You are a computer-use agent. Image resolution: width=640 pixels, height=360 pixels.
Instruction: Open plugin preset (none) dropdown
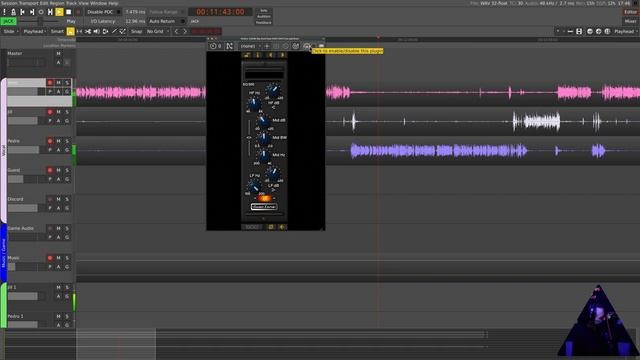pyautogui.click(x=250, y=46)
